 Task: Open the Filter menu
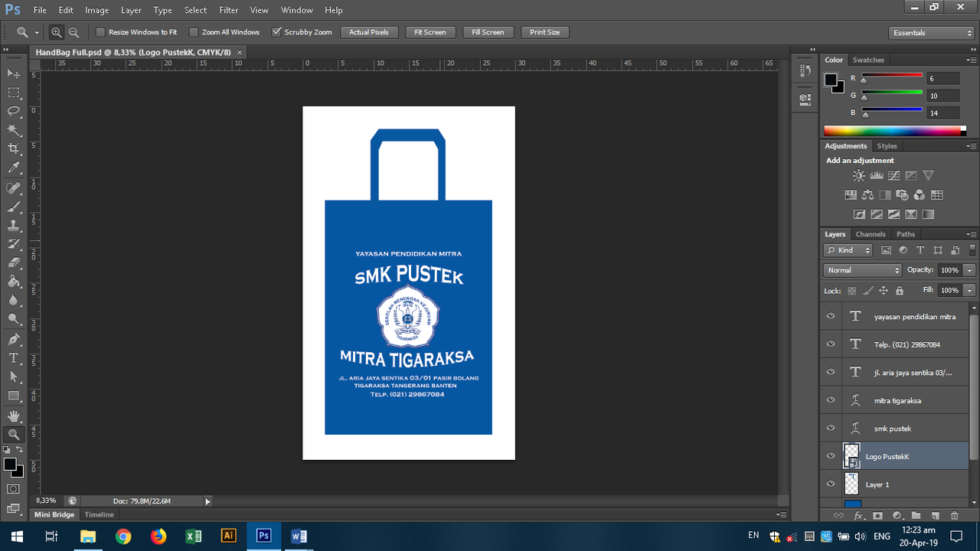(228, 10)
